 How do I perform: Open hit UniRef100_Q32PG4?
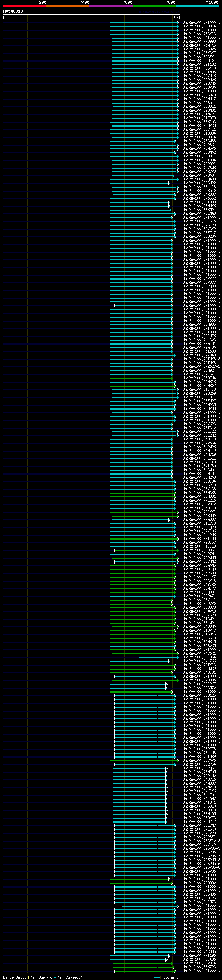click(x=199, y=764)
